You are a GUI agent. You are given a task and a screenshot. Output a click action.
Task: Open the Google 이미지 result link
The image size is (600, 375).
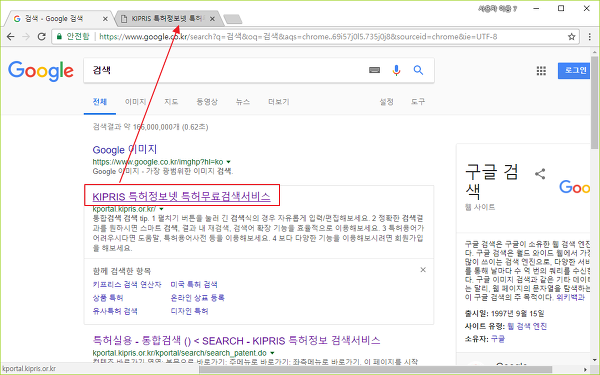(x=125, y=150)
